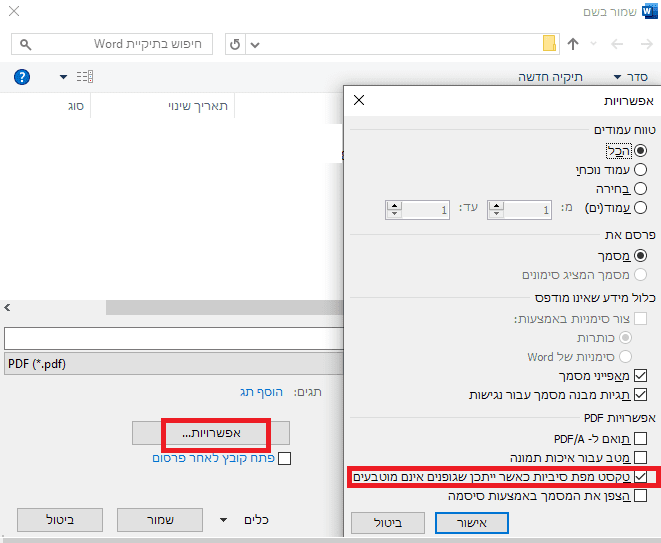
Task: Toggle טקסט מפת סיביות checkbox
Action: 640,476
